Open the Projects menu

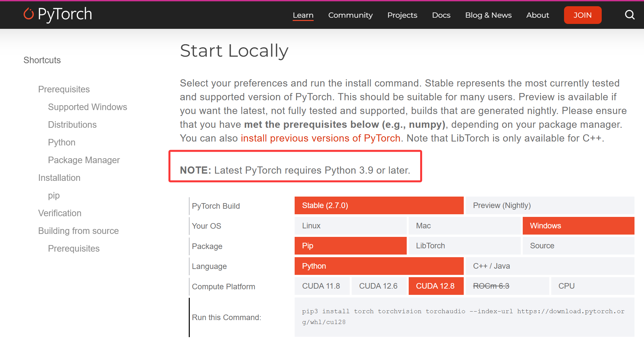pos(402,15)
